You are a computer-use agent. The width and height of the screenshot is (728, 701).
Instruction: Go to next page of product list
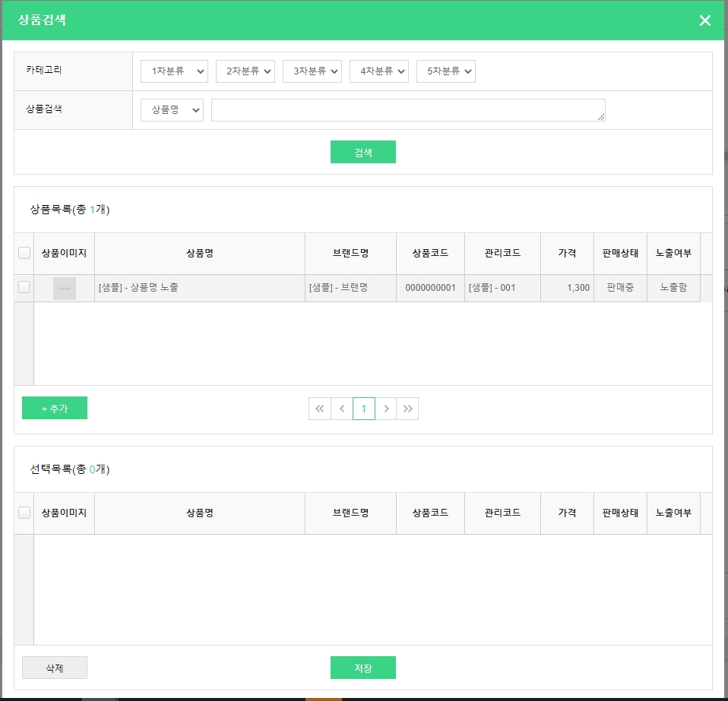(x=386, y=409)
